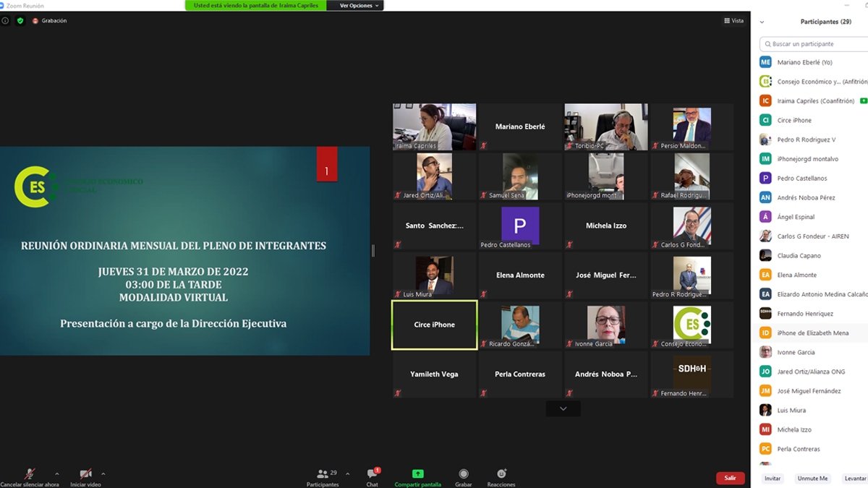The image size is (868, 488).
Task: Click the green encryption shield icon
Action: coord(20,21)
